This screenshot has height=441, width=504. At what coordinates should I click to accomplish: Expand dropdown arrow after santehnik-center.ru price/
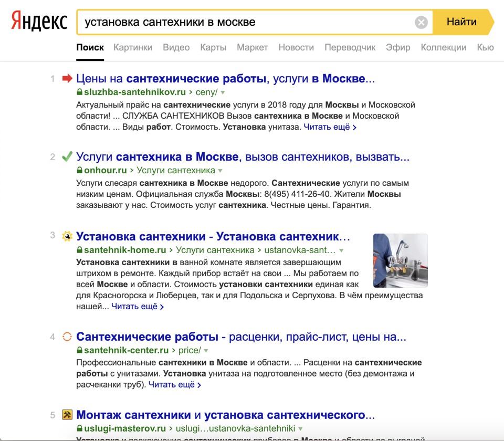(x=206, y=351)
